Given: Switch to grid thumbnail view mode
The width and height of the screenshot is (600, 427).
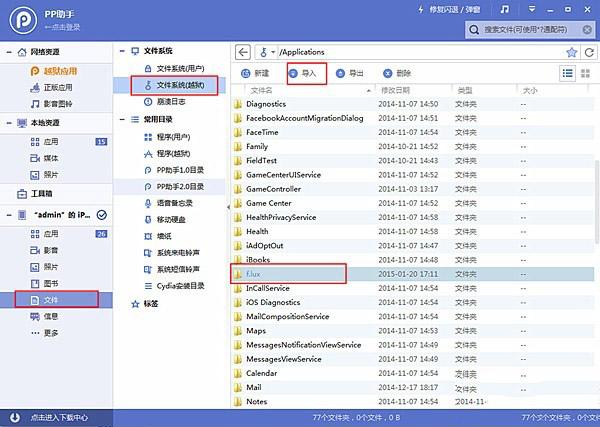Looking at the screenshot, I should tap(585, 73).
